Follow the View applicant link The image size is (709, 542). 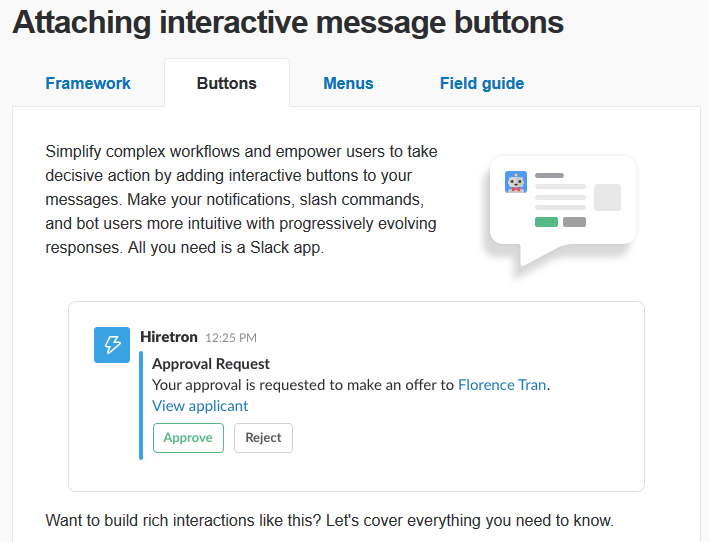(200, 406)
